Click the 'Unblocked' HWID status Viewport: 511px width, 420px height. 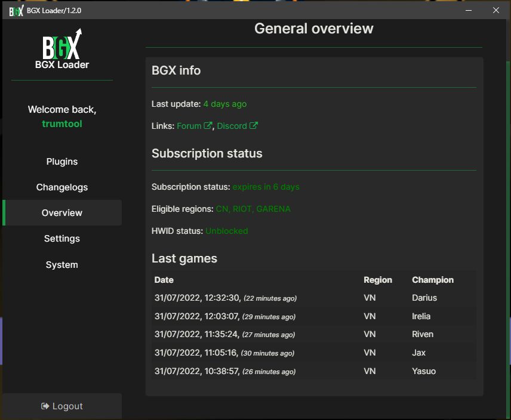(x=227, y=231)
